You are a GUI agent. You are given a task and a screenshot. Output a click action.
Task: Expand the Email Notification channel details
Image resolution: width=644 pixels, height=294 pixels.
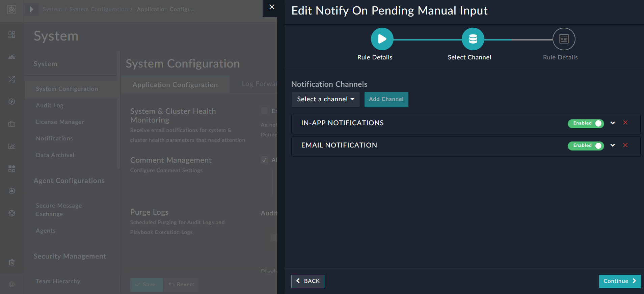[613, 145]
